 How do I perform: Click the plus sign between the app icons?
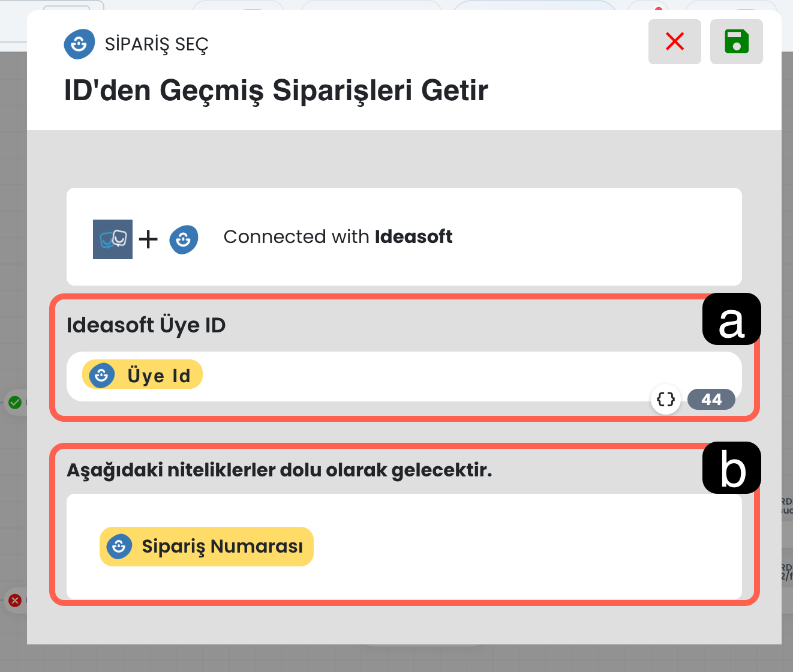148,239
